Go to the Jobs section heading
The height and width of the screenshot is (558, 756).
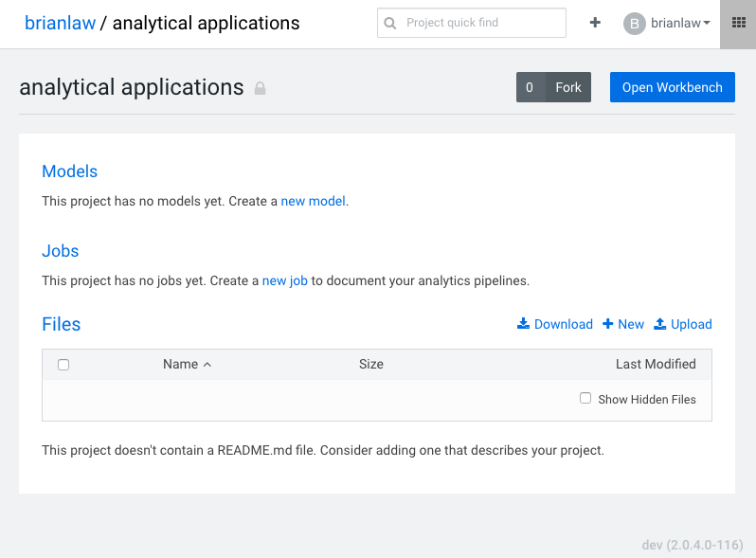pos(61,251)
